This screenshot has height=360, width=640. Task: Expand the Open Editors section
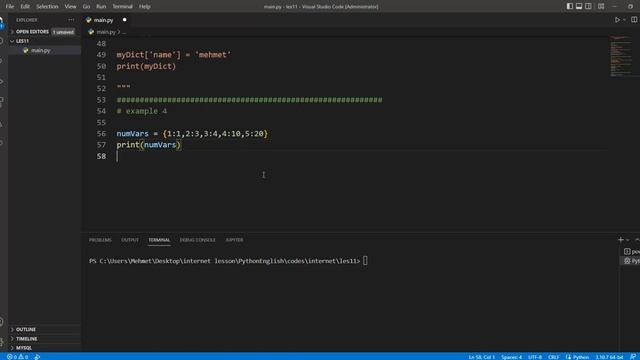pyautogui.click(x=32, y=31)
